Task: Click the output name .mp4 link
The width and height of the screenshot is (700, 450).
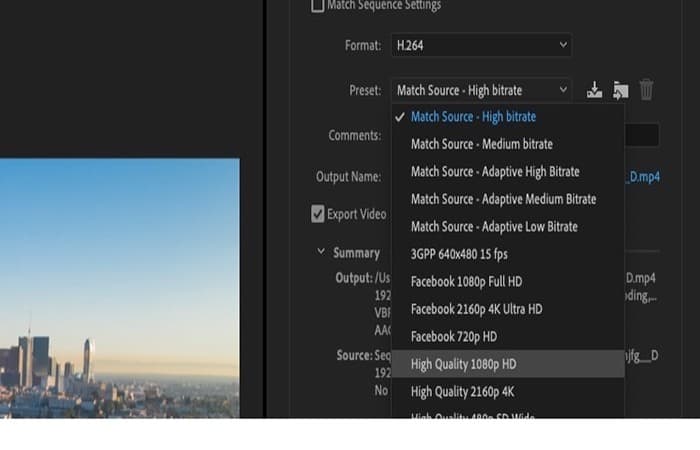Action: (642, 177)
